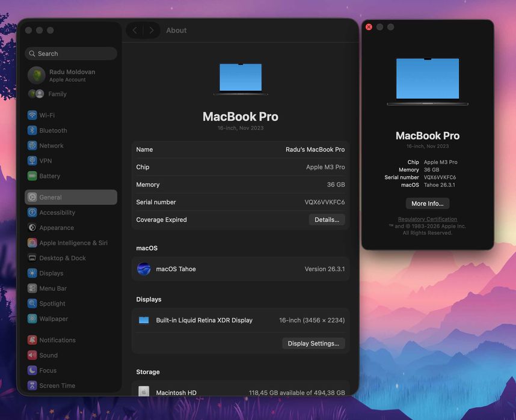Click serial number VQX6VVKFC6 in Settings
Image resolution: width=516 pixels, height=420 pixels.
(x=325, y=202)
